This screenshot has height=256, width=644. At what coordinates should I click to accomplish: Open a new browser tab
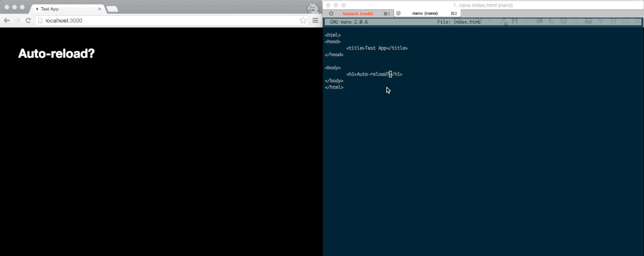click(x=112, y=9)
